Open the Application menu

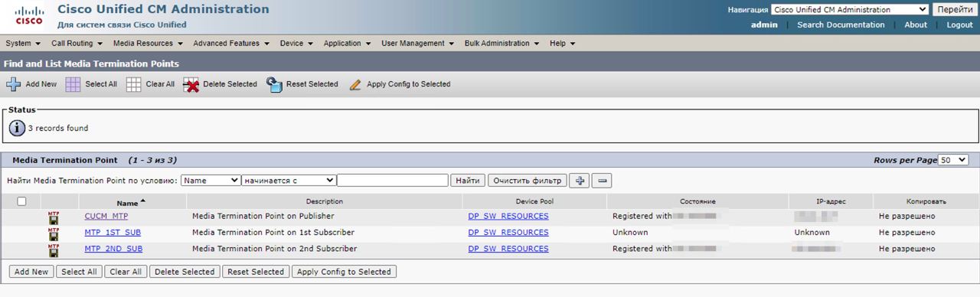(x=348, y=44)
